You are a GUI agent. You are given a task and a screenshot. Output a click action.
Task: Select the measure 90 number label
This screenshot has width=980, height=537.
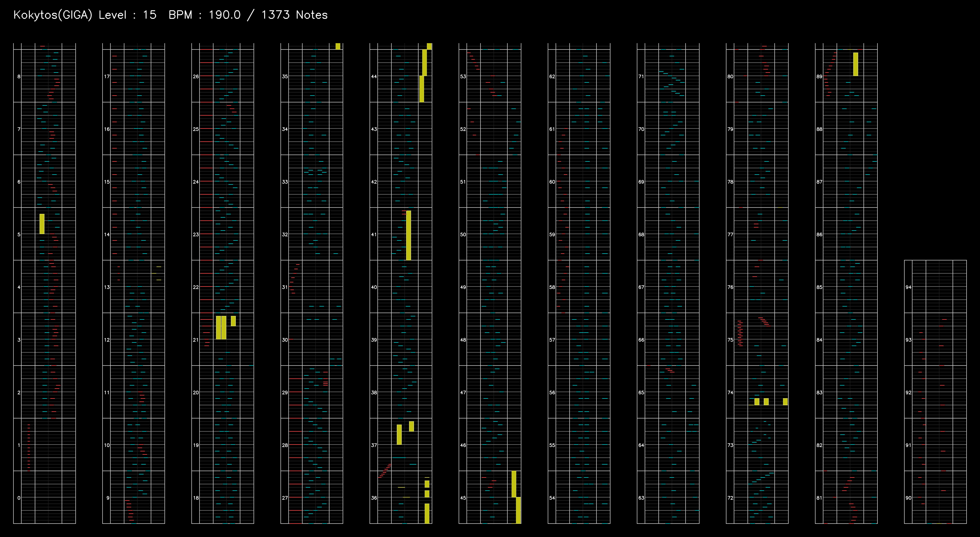coord(908,498)
